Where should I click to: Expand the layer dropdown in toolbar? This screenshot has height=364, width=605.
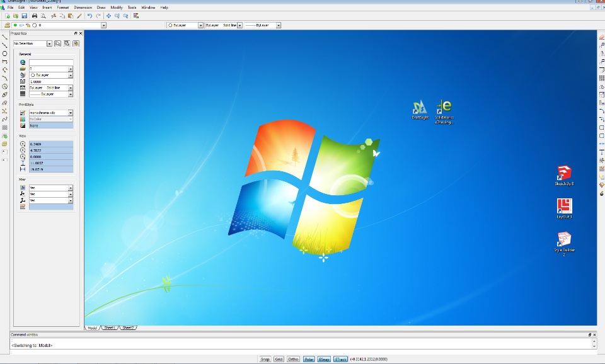tap(103, 25)
